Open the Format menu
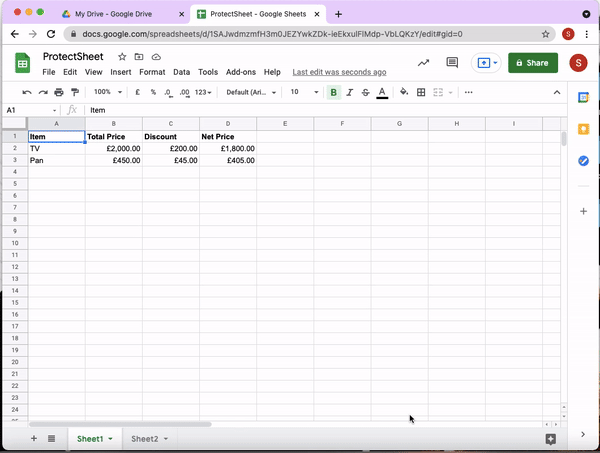600x453 pixels. [152, 72]
